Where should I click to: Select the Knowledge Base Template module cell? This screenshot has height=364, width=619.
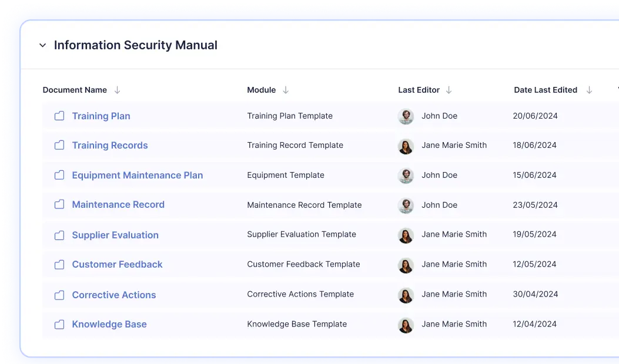coord(297,324)
